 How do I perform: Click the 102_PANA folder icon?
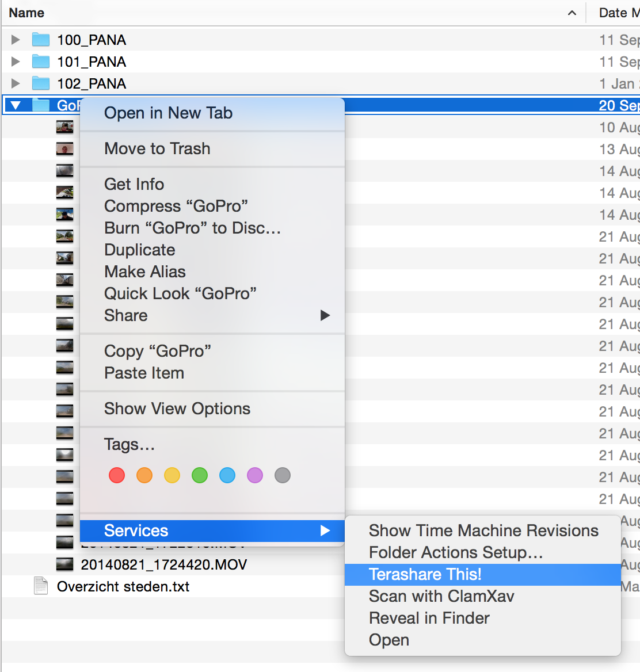coord(41,83)
